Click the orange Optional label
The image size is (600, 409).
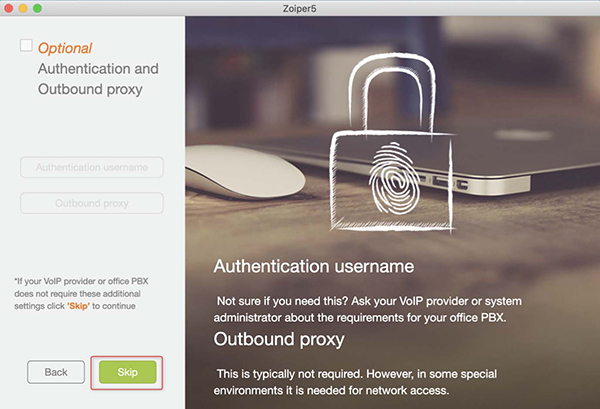(x=65, y=48)
